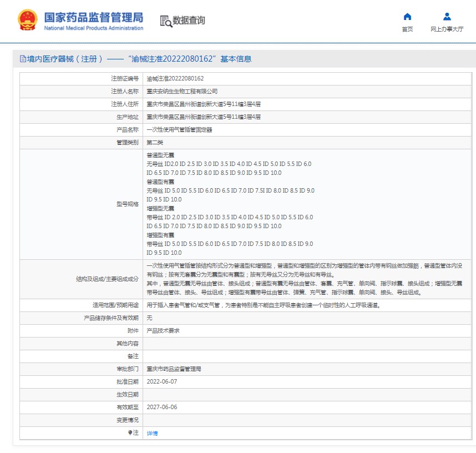
Task: Click expiry date 2027-06-06
Action: [x=162, y=407]
